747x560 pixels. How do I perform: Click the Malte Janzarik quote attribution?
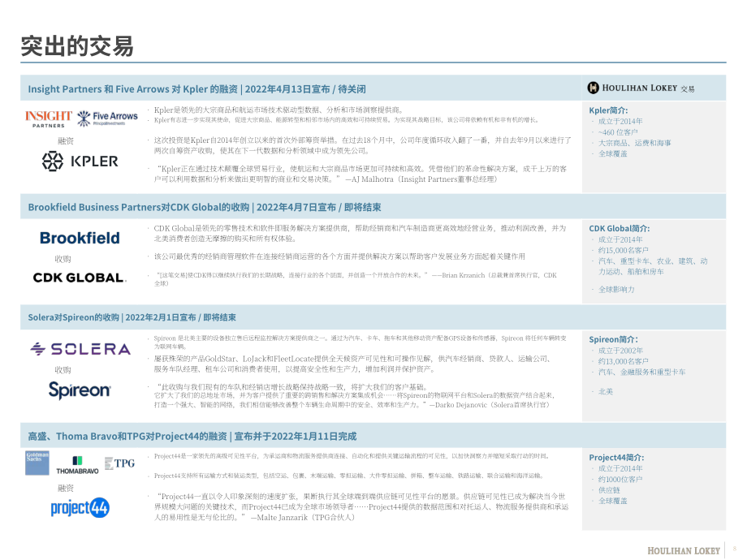pos(303,518)
